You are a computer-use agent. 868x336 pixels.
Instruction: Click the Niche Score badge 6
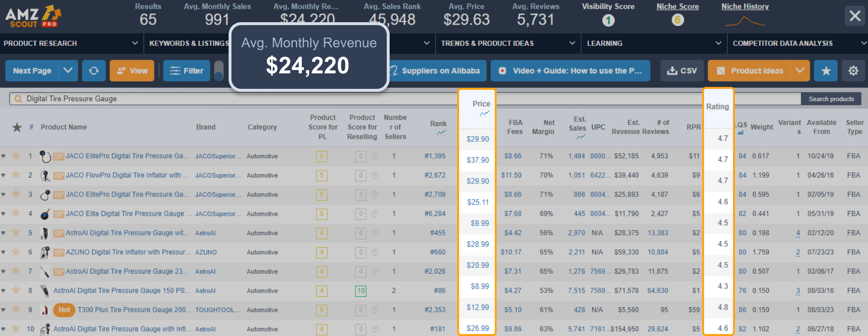678,20
